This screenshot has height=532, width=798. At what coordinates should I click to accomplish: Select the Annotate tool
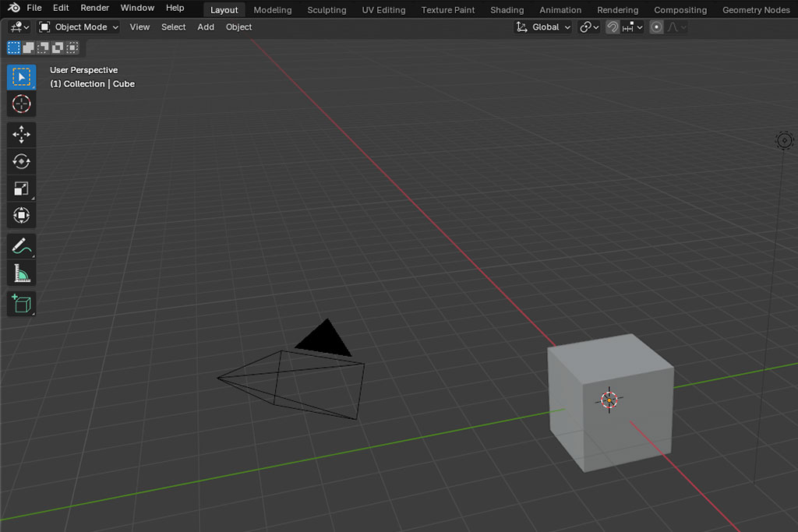(x=21, y=246)
